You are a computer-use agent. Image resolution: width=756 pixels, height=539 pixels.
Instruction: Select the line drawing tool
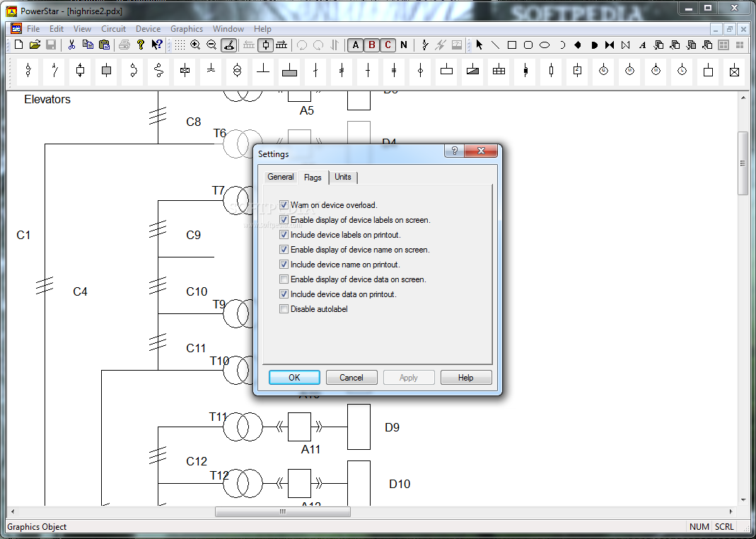(x=495, y=45)
